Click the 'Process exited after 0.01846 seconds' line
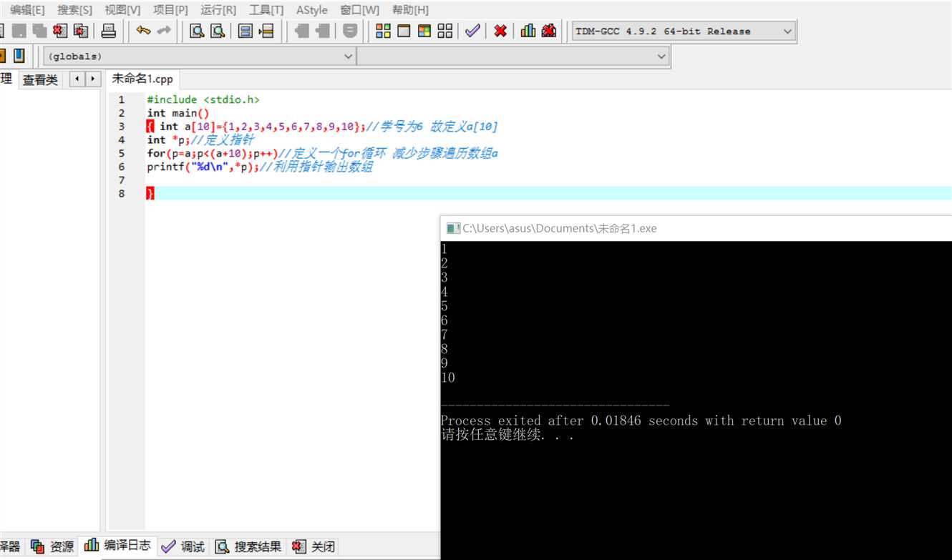The height and width of the screenshot is (560, 952). pos(641,421)
